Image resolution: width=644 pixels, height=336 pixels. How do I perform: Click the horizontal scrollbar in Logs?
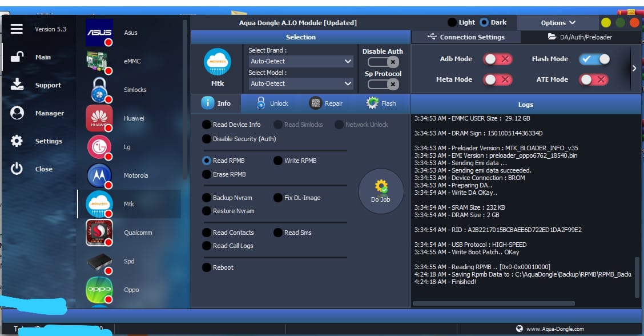click(x=494, y=303)
